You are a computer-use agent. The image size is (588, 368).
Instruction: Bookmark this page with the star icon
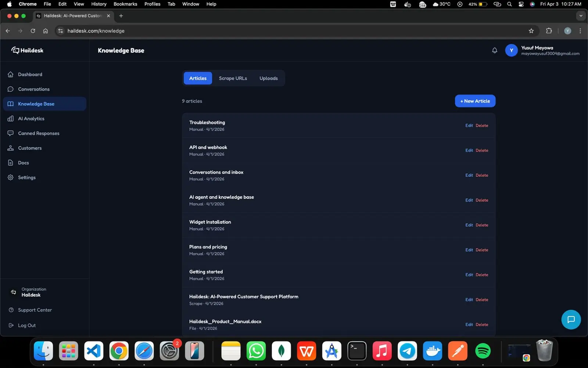[x=531, y=31]
